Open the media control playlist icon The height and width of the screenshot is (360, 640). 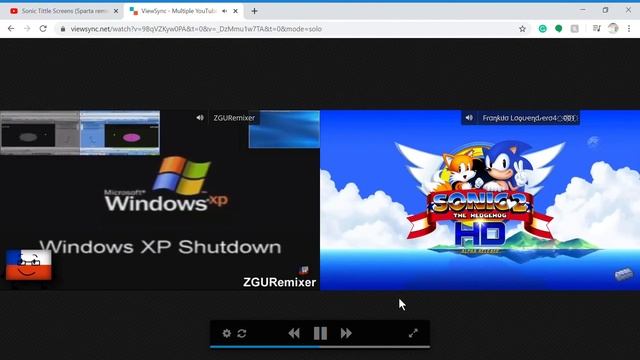click(x=597, y=28)
